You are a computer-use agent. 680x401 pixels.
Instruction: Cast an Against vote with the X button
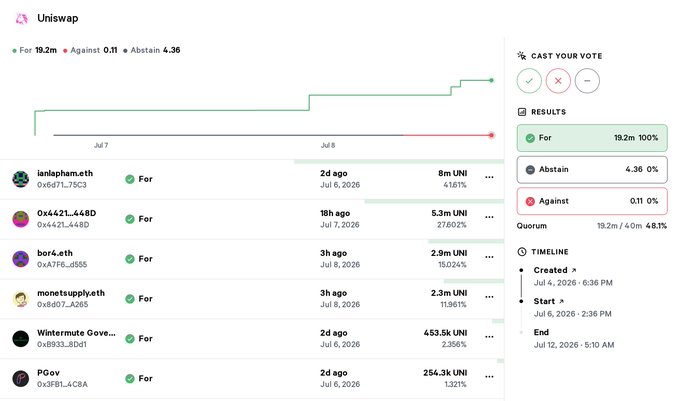click(x=558, y=81)
